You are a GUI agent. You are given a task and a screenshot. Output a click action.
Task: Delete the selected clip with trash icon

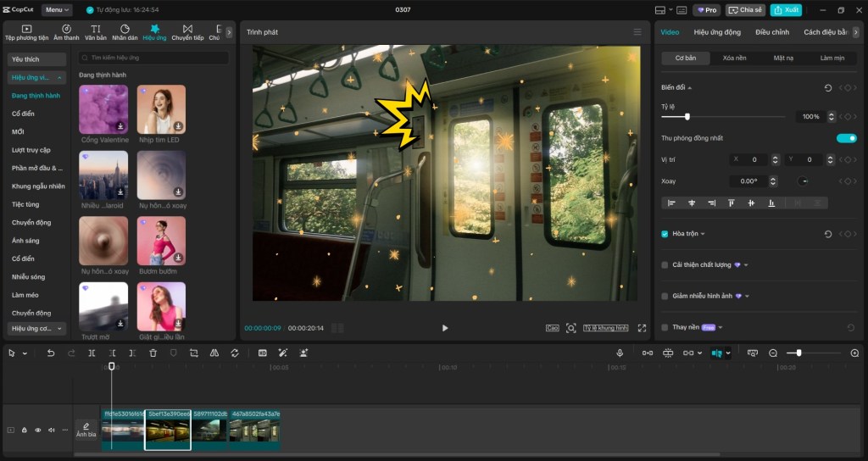click(153, 353)
